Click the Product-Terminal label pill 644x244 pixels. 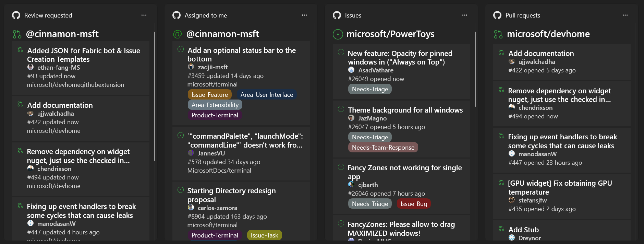(x=215, y=115)
